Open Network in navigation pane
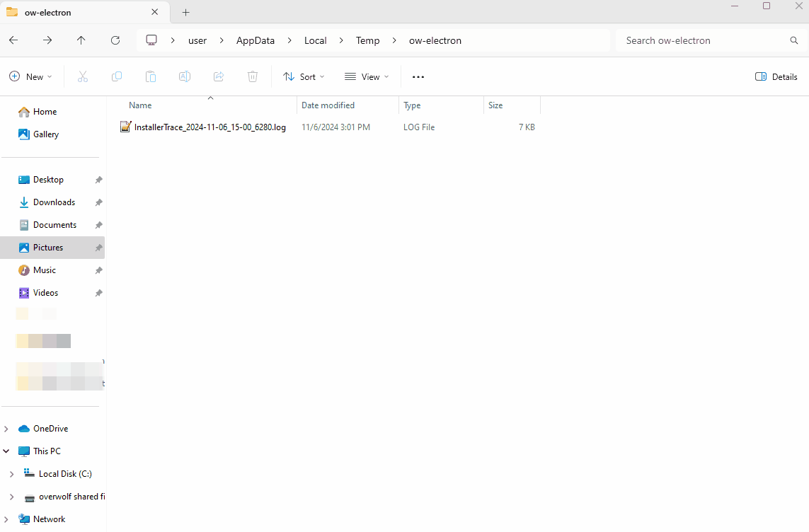The height and width of the screenshot is (532, 809). 50,519
